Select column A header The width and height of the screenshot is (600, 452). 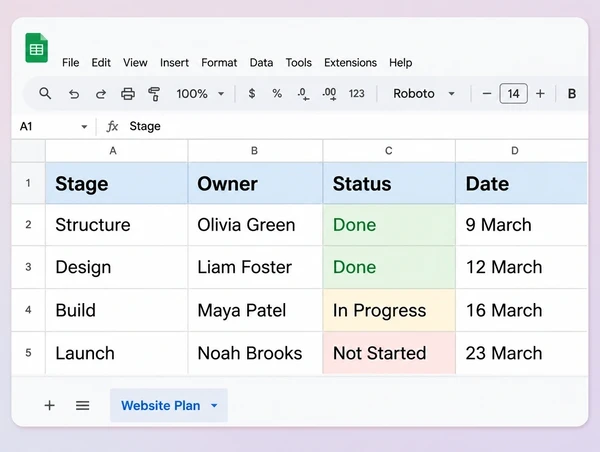[117, 151]
